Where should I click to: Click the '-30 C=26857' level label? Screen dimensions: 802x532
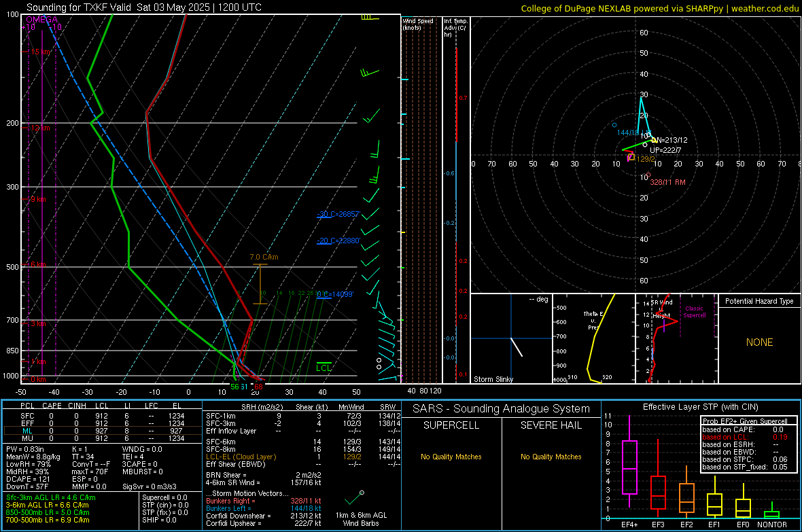[x=338, y=214]
